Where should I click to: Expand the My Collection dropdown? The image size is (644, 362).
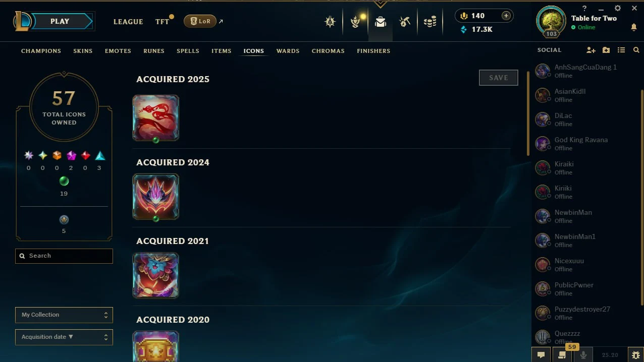coord(64,315)
